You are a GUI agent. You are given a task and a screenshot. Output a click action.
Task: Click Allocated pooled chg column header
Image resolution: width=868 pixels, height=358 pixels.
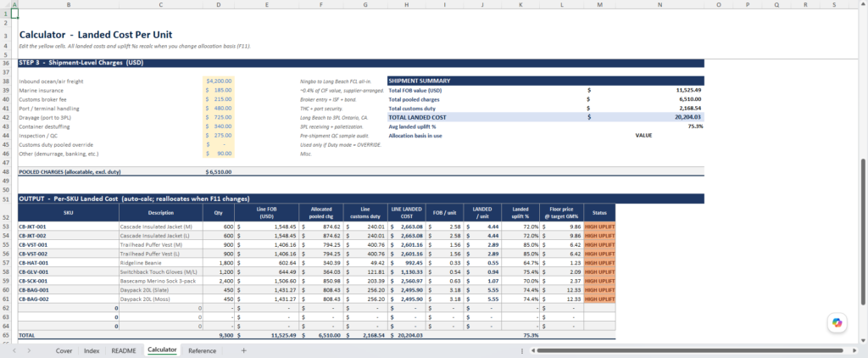(x=321, y=213)
